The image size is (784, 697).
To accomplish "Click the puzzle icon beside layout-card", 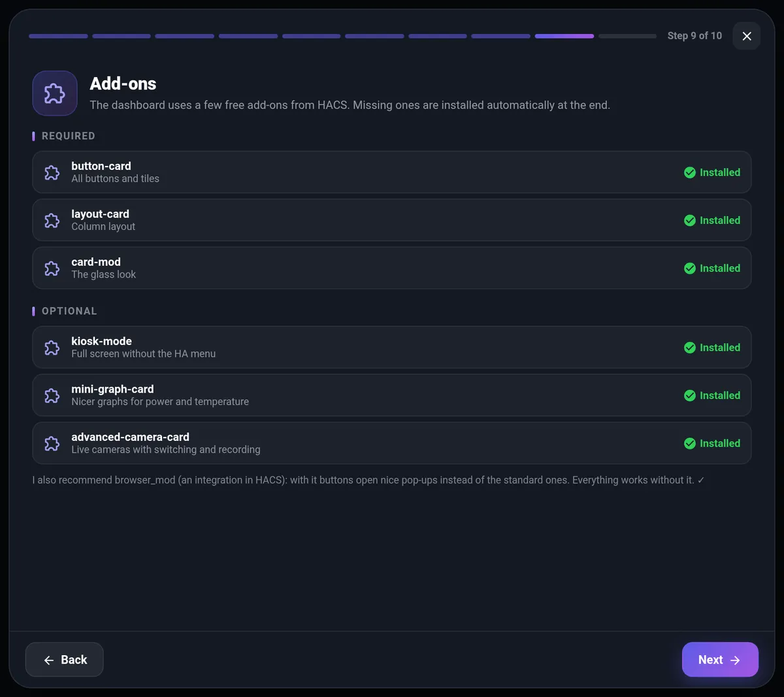I will (52, 220).
